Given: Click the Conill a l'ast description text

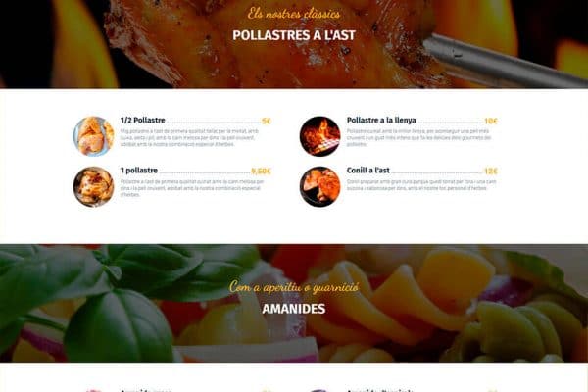Looking at the screenshot, I should (x=421, y=185).
